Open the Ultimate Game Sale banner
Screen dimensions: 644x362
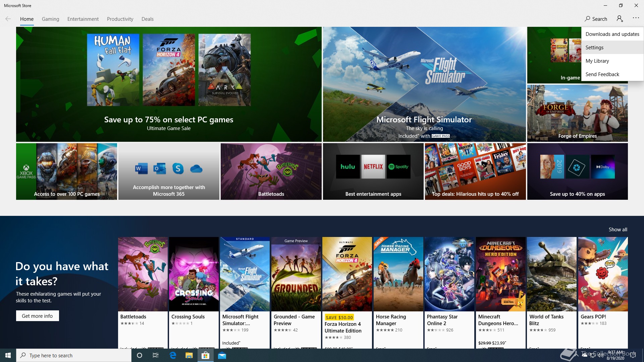click(169, 84)
